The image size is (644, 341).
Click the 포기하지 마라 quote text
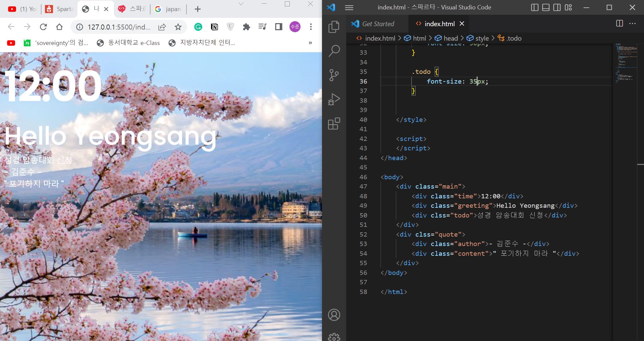coord(34,184)
